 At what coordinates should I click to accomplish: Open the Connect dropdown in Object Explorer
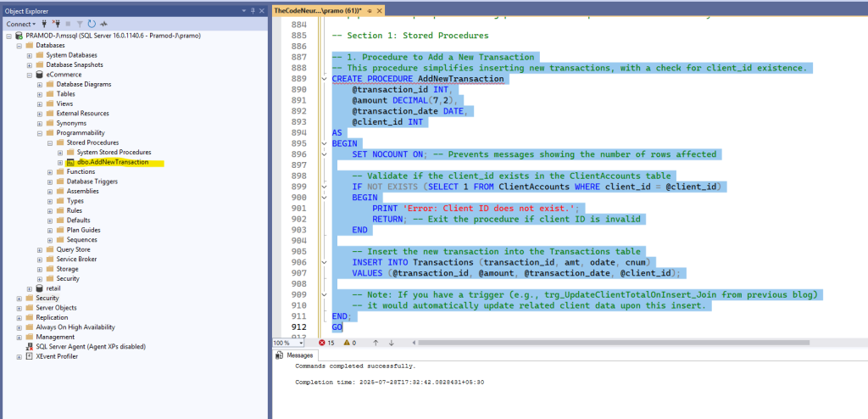click(x=21, y=24)
